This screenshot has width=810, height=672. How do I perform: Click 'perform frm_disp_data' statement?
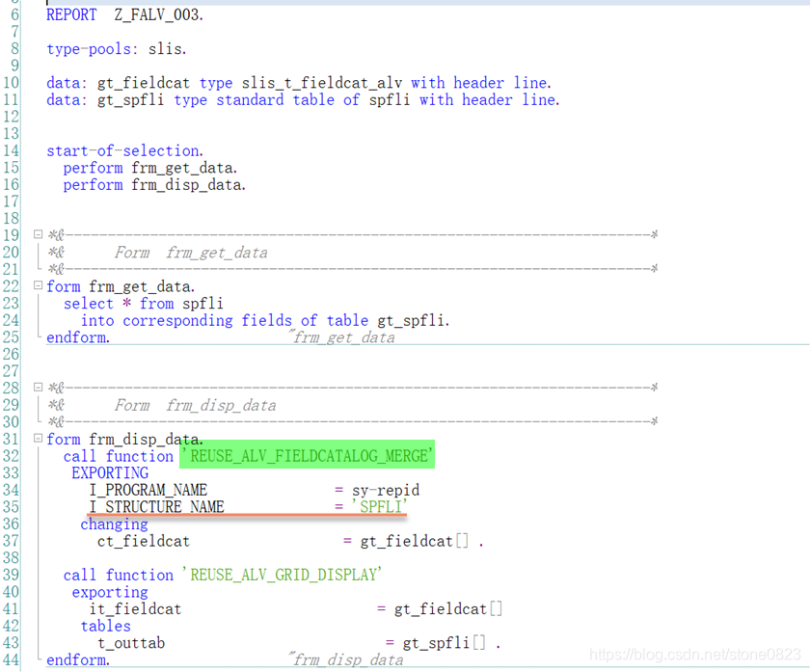(x=154, y=185)
